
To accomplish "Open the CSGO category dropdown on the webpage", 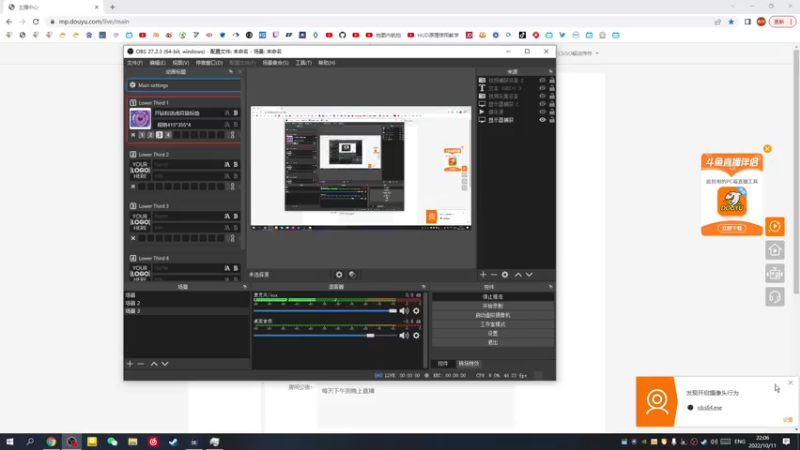I will [578, 53].
